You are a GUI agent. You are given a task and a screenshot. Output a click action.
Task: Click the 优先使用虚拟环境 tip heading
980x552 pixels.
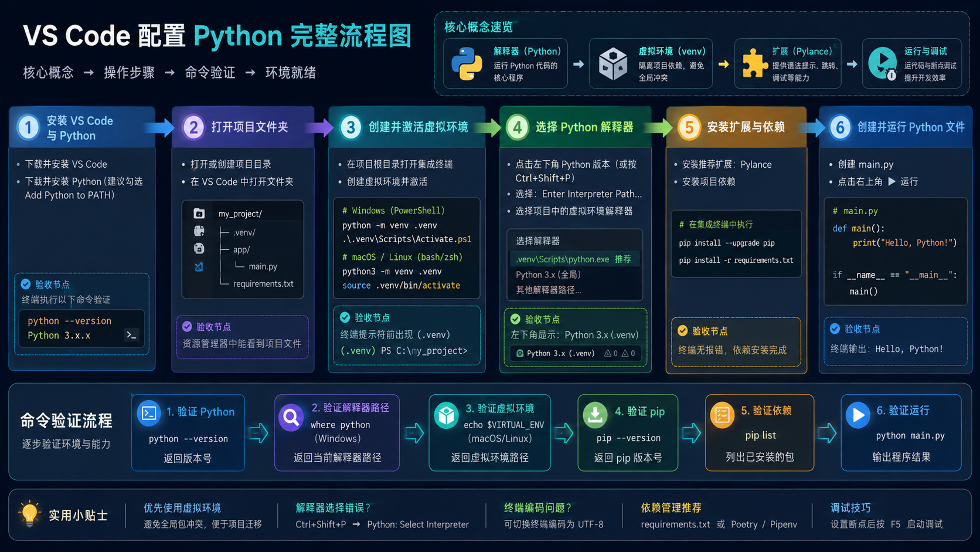(x=182, y=508)
